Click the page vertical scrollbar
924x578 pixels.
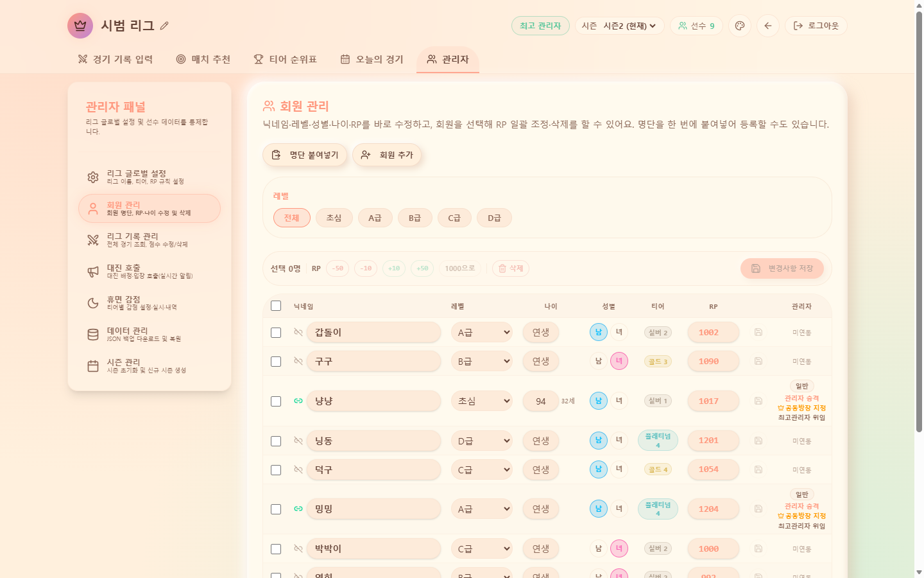pos(919,222)
